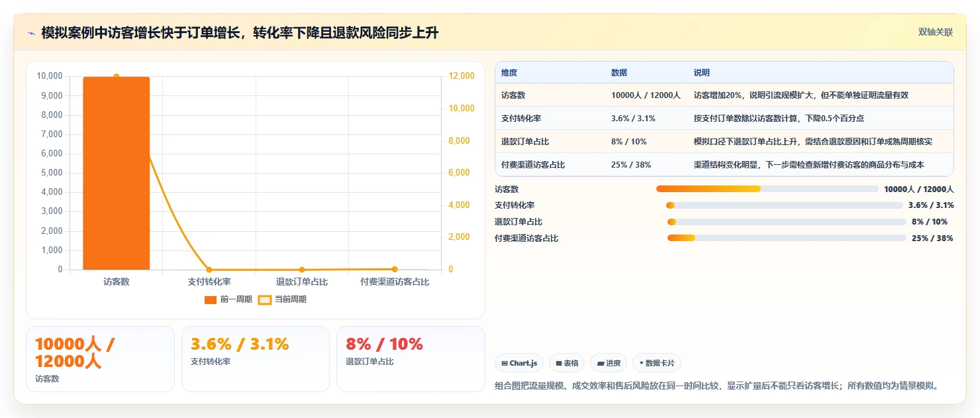Viewport: 980px width, 418px height.
Task: Click the line point at 退款订单占比
Action: tap(302, 270)
